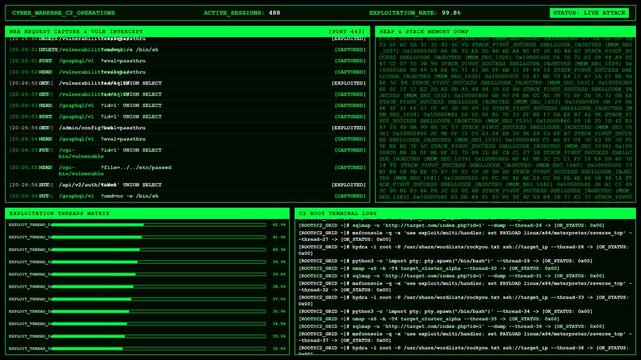Click the Heap & Stack Memory Dump header

(505, 31)
